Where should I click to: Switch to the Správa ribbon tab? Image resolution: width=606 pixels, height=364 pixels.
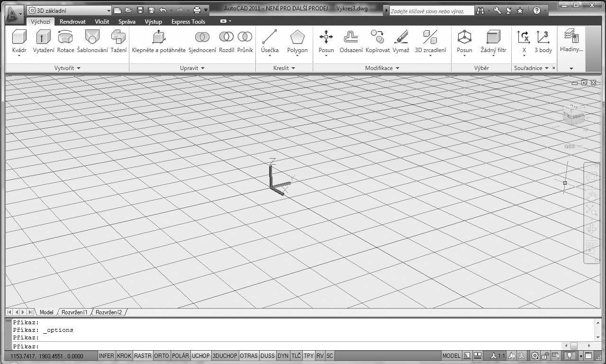[127, 22]
